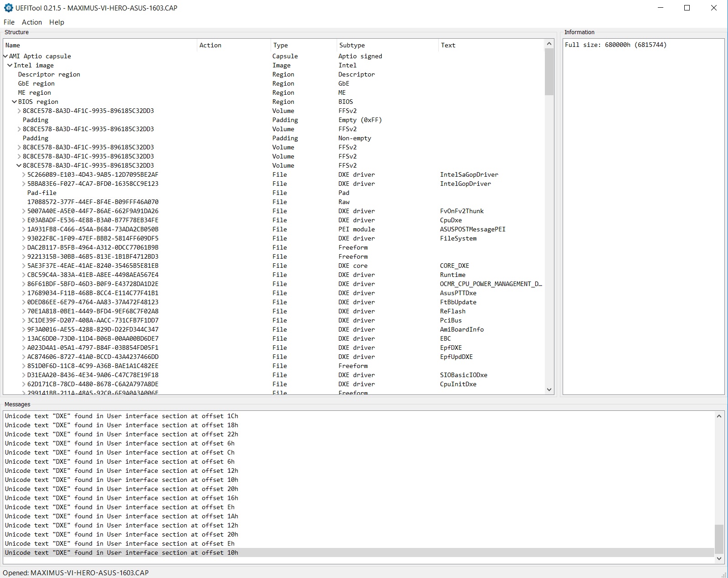Expand the 5007A40E FvOnFv2Thunk file

click(x=24, y=211)
